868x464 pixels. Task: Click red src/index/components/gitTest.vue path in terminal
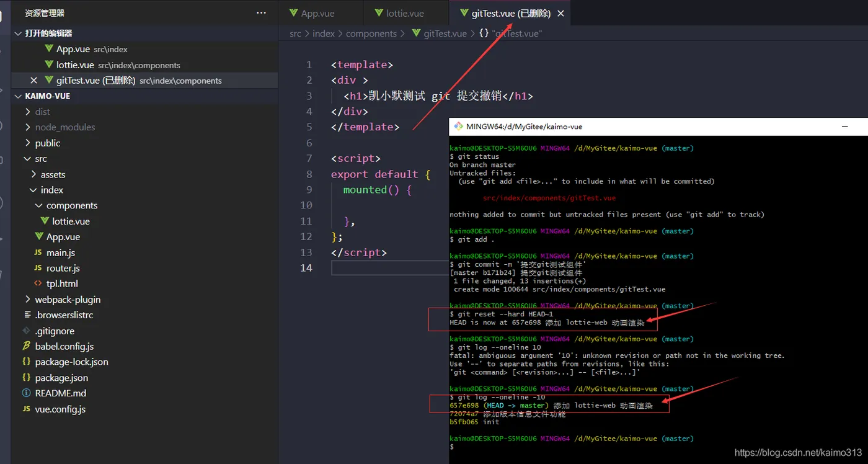(549, 198)
